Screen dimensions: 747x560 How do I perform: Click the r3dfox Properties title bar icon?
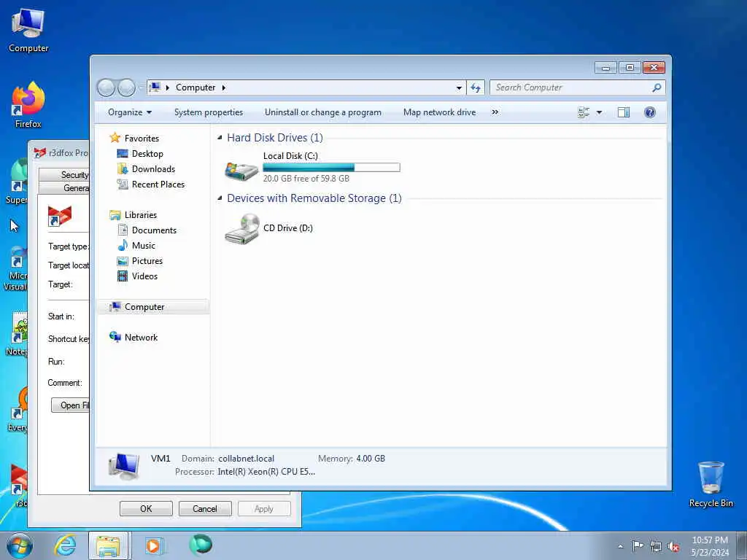point(40,153)
